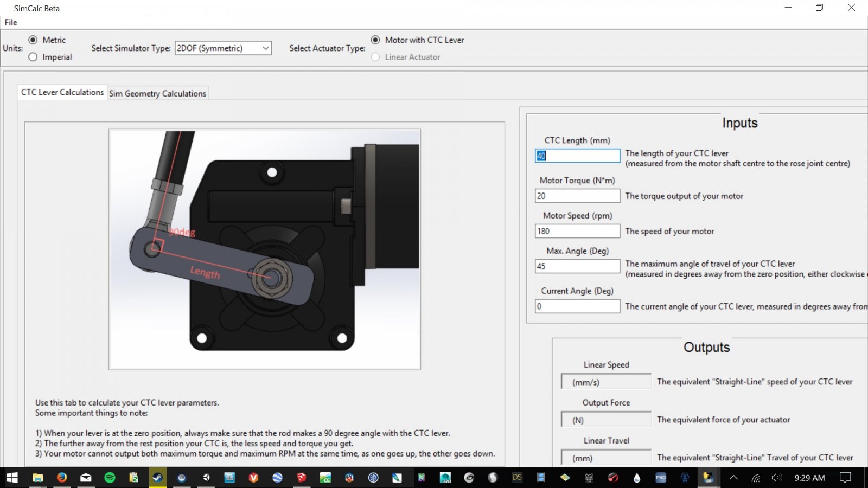
Task: Select the CTC Lever Calculations tab
Action: point(62,93)
